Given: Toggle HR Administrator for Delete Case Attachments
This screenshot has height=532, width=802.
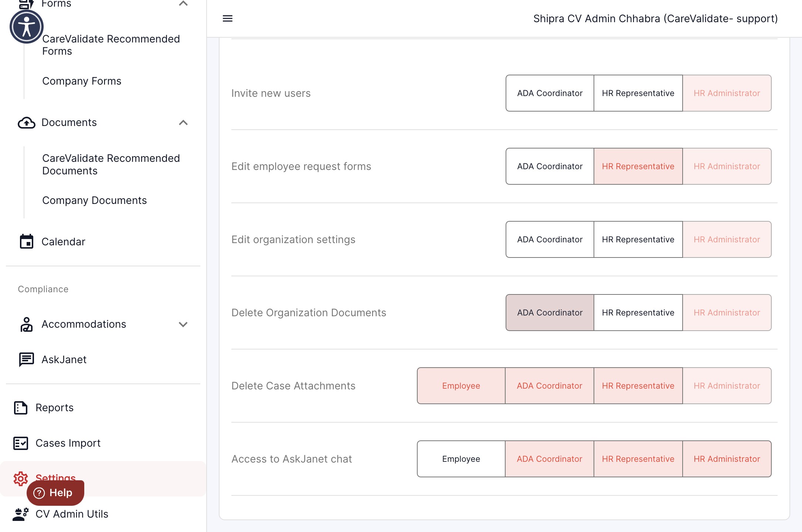Looking at the screenshot, I should pos(727,386).
